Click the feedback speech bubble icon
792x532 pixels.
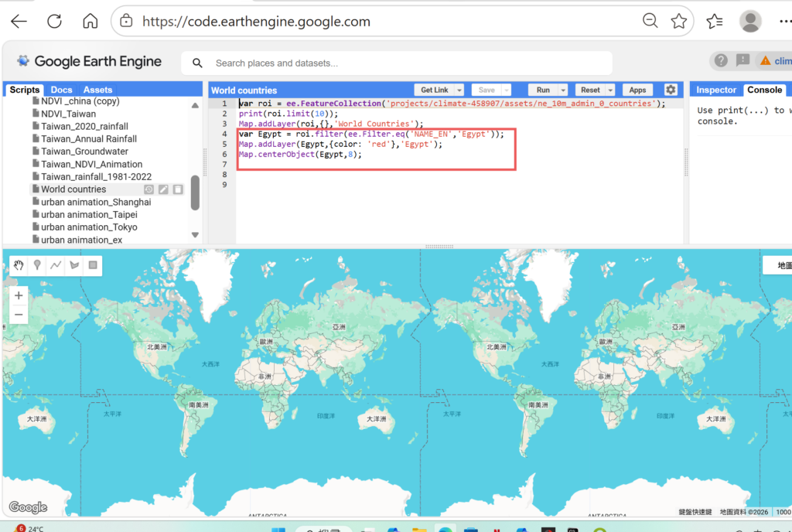pyautogui.click(x=742, y=60)
